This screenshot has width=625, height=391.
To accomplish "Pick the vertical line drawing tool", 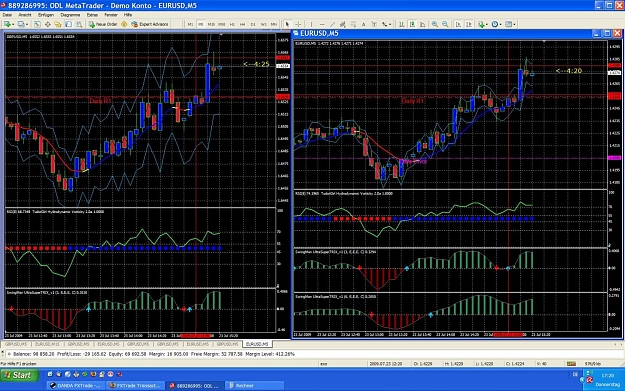I will (x=311, y=24).
